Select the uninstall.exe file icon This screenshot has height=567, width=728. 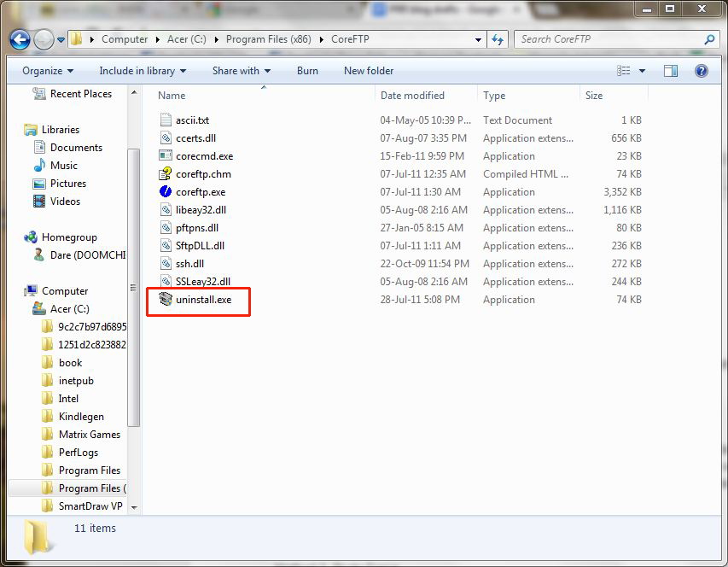(x=166, y=299)
